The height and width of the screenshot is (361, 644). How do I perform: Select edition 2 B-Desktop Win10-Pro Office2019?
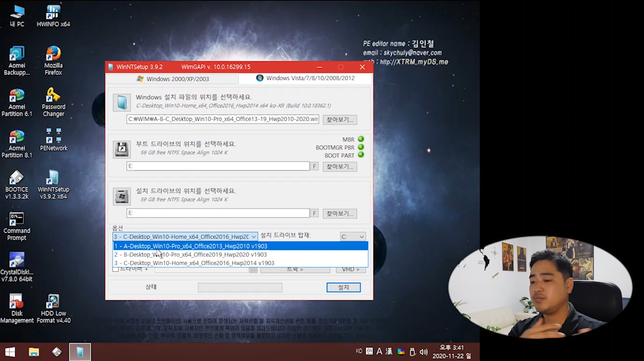coord(241,255)
